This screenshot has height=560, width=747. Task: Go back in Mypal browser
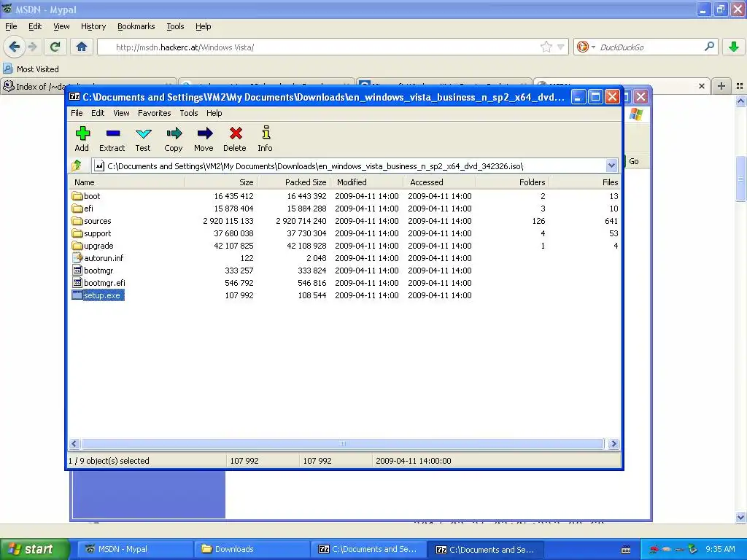coord(14,47)
